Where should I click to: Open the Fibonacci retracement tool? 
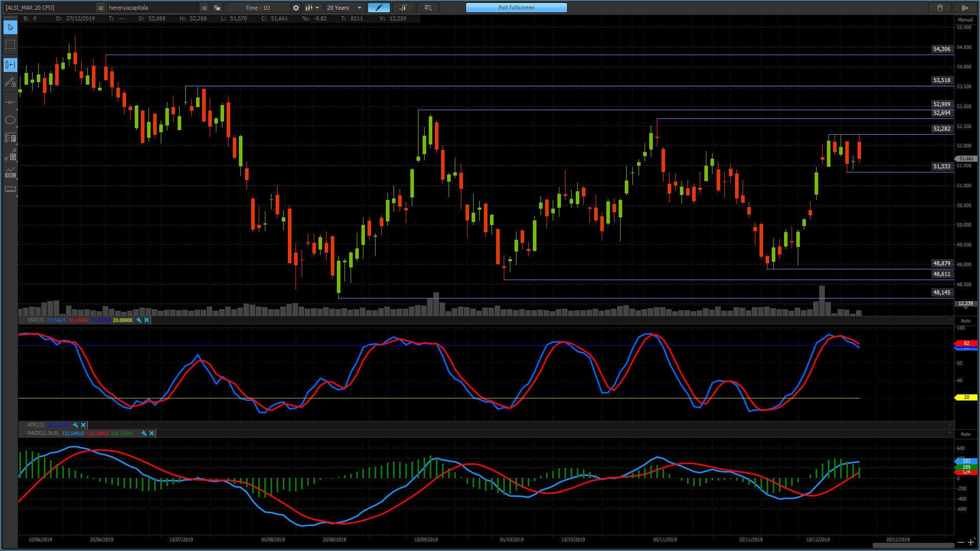(10, 138)
